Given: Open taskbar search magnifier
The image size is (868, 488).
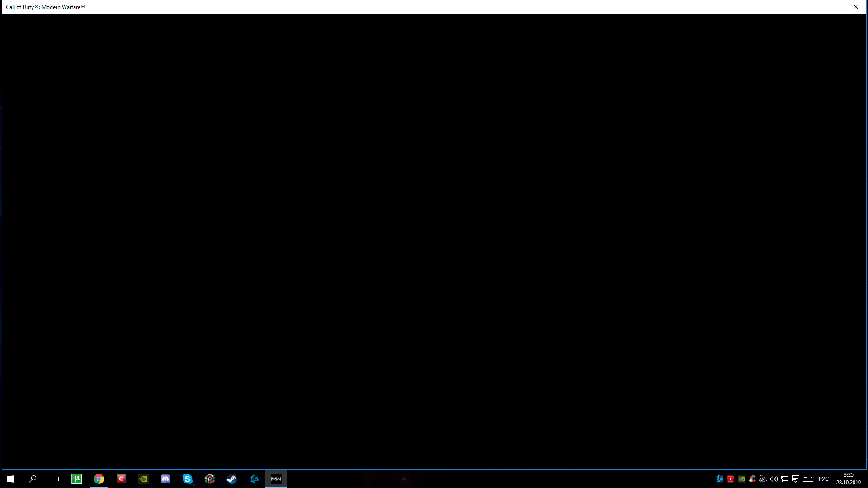Looking at the screenshot, I should (x=33, y=479).
